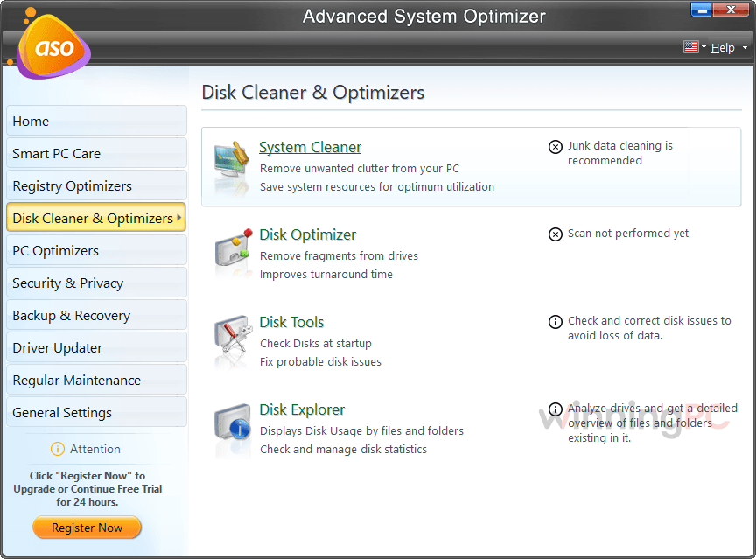Click the info icon beside Analyze drives
756x559 pixels.
tap(556, 409)
